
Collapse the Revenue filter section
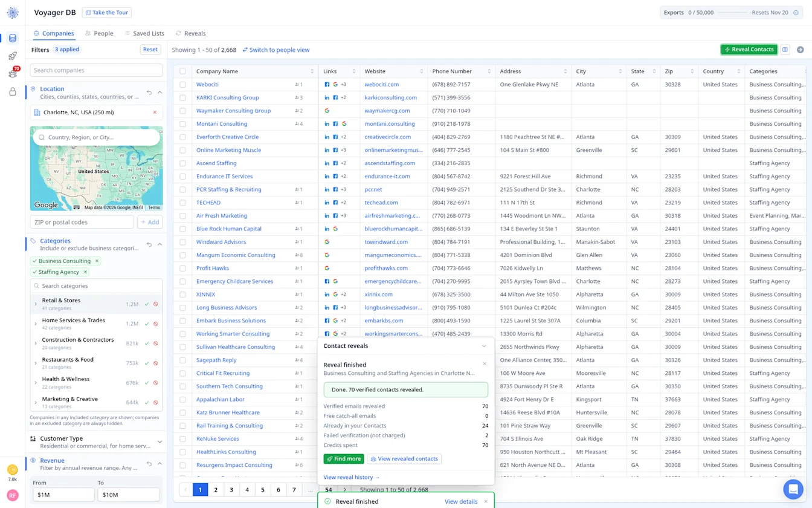pyautogui.click(x=159, y=464)
